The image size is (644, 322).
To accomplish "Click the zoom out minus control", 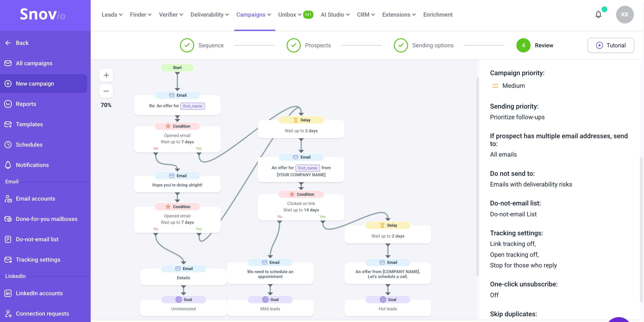I will (x=106, y=91).
